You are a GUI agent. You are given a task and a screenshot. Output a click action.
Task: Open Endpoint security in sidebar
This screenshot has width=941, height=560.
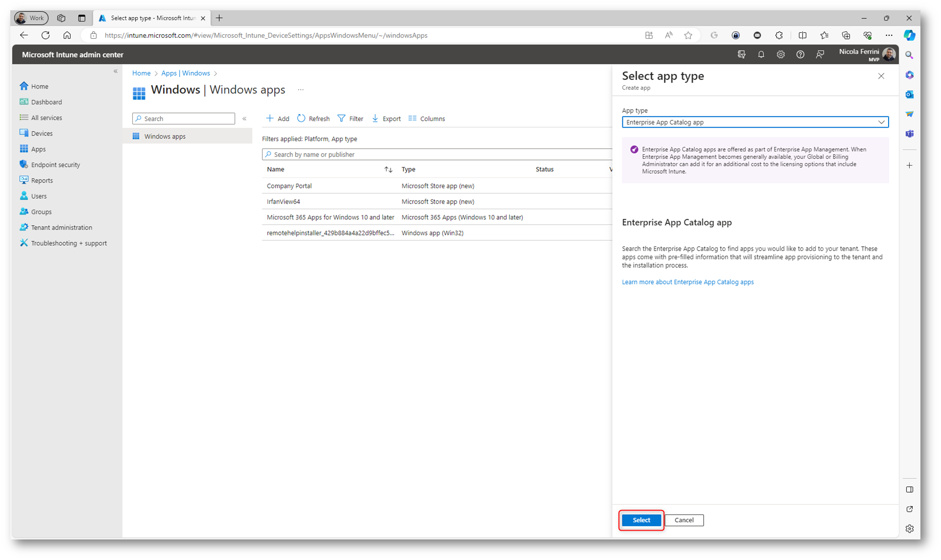(x=55, y=165)
